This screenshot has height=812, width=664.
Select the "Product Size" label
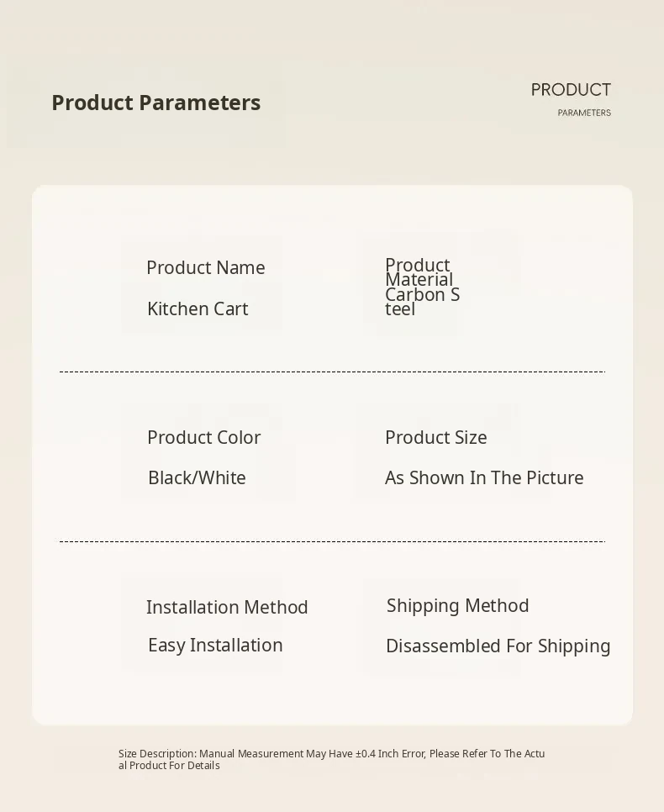point(435,437)
